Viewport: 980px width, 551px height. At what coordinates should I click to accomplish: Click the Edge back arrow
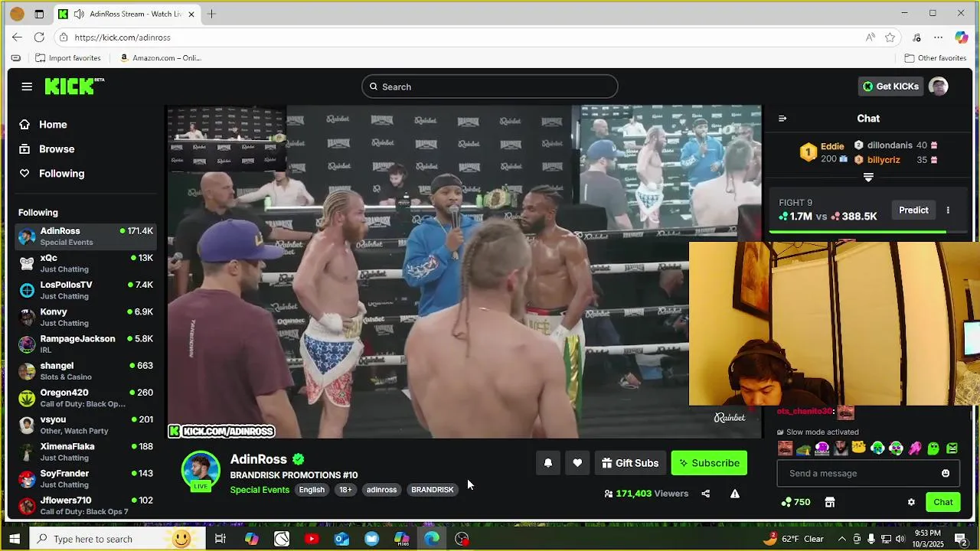17,37
